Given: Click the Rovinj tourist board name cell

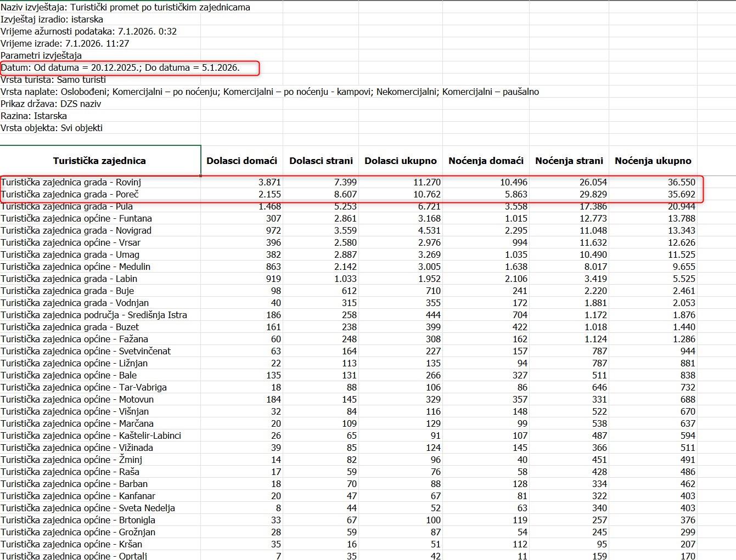Looking at the screenshot, I should click(x=71, y=182).
